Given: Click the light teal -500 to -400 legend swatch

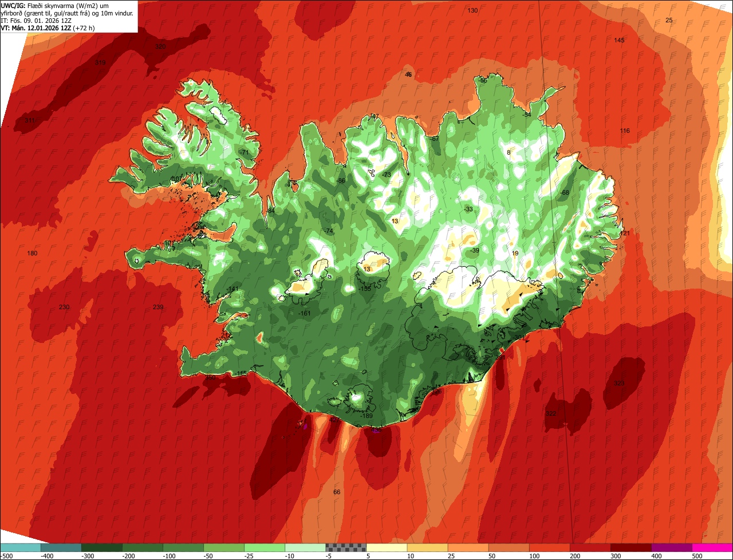Looking at the screenshot, I should tap(21, 547).
